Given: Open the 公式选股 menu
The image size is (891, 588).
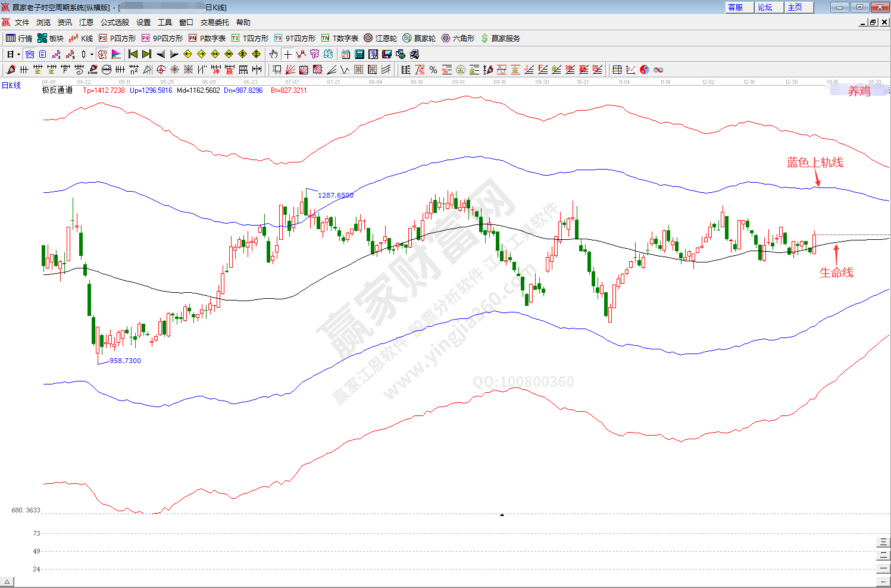Looking at the screenshot, I should [x=114, y=23].
